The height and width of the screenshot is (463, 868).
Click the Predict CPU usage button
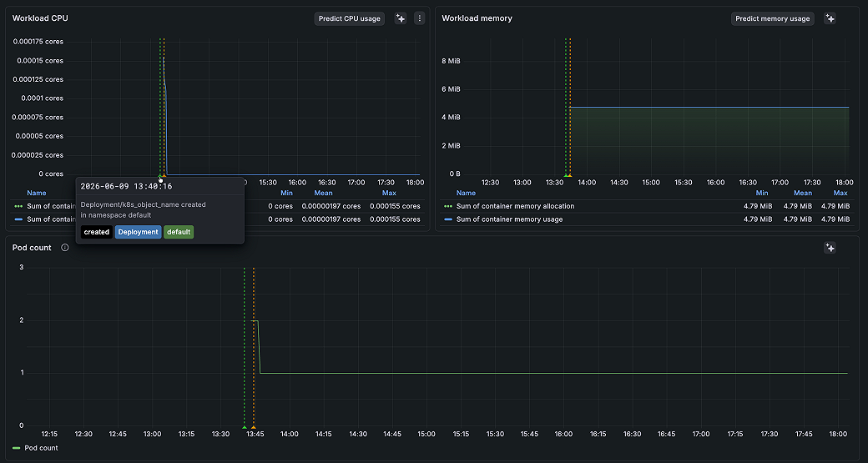(350, 19)
